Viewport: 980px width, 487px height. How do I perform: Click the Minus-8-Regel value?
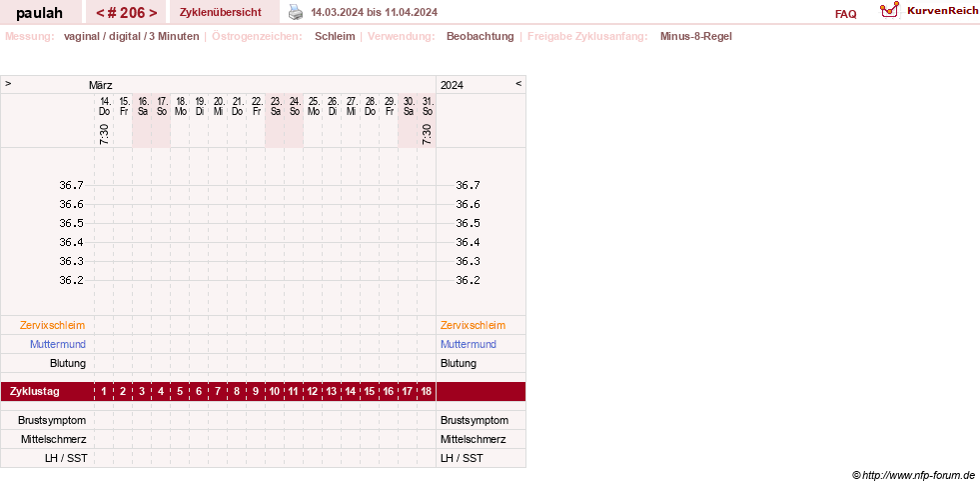coord(695,36)
